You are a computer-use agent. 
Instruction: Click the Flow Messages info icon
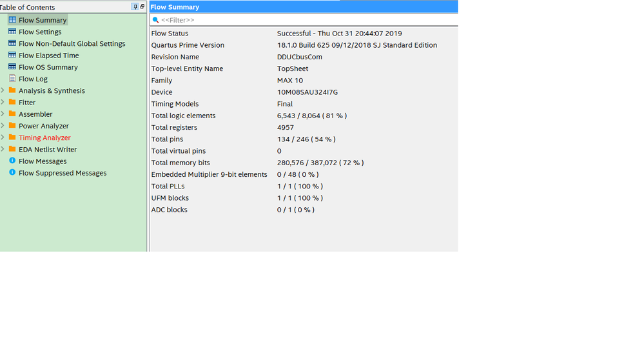pyautogui.click(x=12, y=161)
